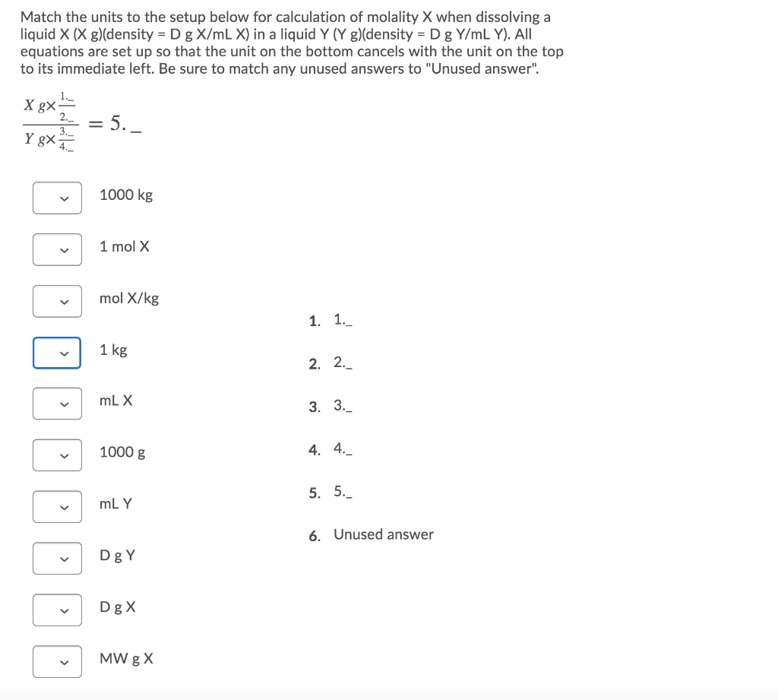The height and width of the screenshot is (700, 778).
Task: Click the blank labeled "5._"
Action: [343, 492]
